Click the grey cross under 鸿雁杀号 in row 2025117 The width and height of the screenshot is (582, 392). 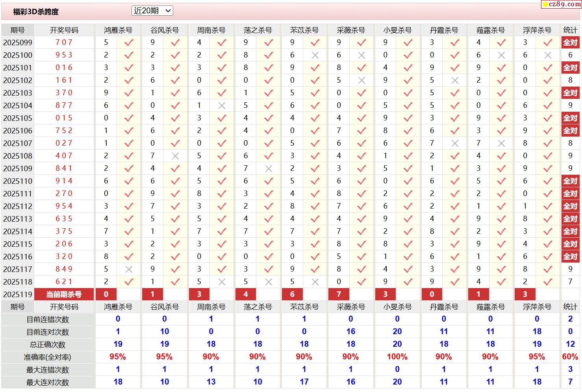pos(129,270)
